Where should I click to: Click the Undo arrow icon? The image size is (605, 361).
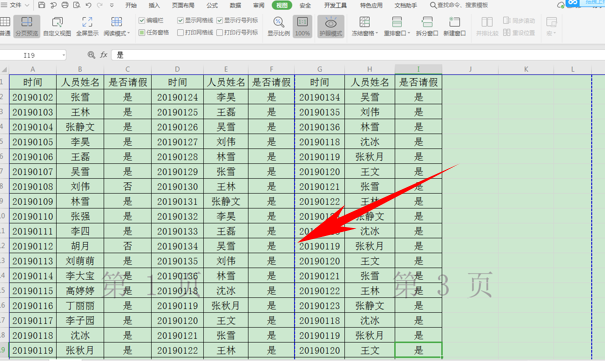point(88,5)
